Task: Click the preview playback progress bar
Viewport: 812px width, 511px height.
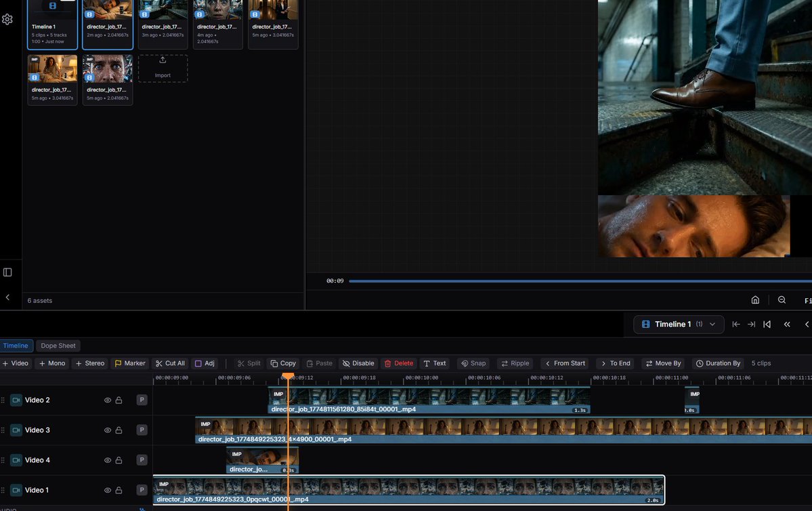Action: click(x=576, y=281)
